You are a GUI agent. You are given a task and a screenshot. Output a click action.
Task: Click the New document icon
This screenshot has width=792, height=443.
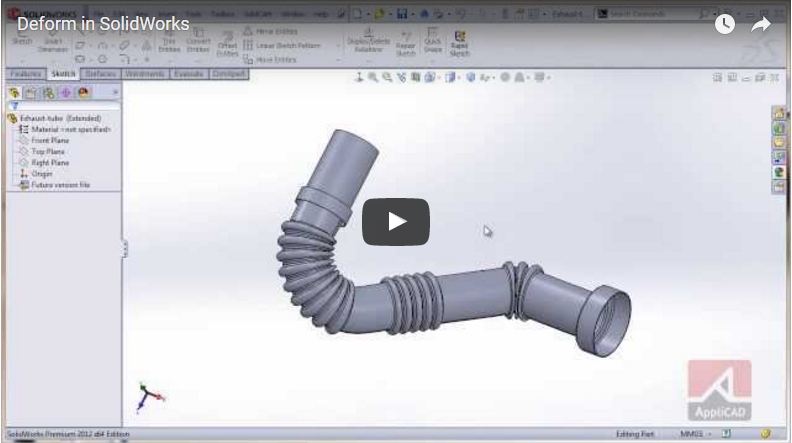[x=357, y=14]
